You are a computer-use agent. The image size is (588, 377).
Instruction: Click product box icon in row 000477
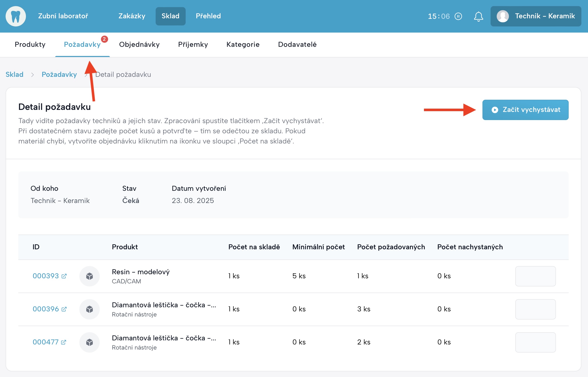click(x=89, y=342)
